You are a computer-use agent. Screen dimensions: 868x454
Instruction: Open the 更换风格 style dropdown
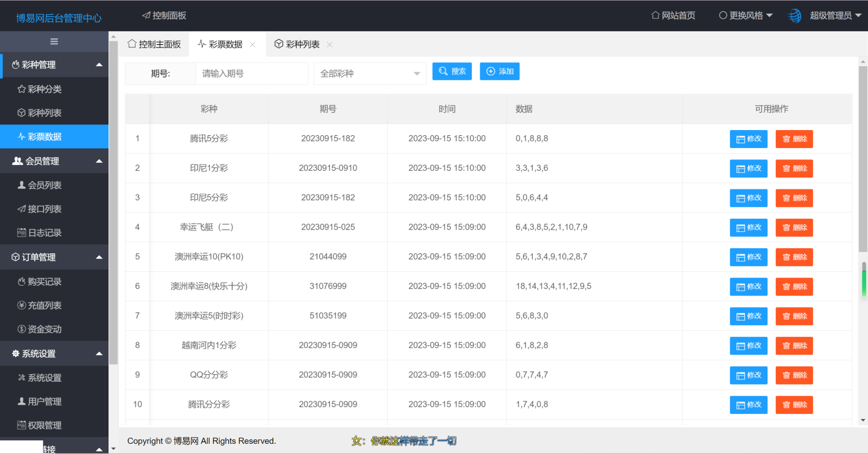745,16
